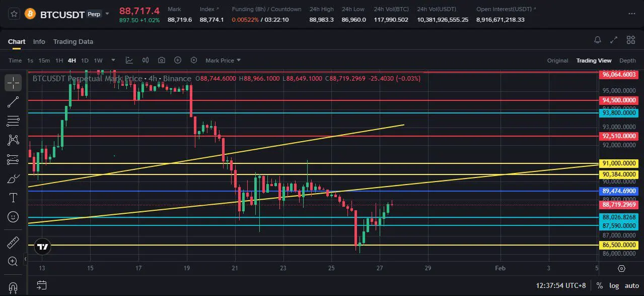644x296 pixels.
Task: Click the 96,064.6003 red price label
Action: [x=619, y=74]
